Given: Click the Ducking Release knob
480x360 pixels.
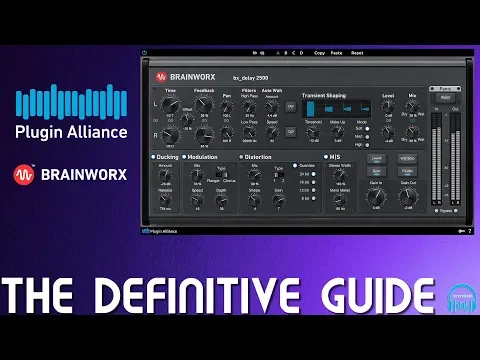Looking at the screenshot, I should [x=165, y=201].
